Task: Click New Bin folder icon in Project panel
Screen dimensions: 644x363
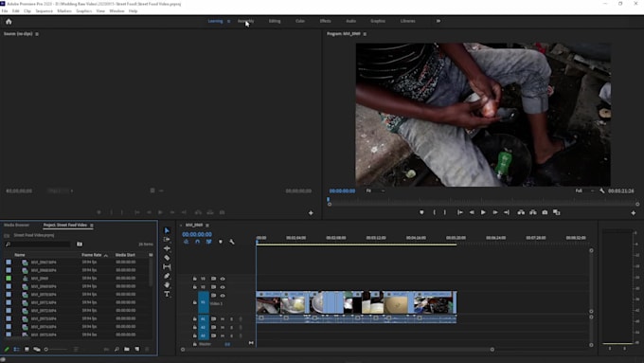Action: [127, 350]
